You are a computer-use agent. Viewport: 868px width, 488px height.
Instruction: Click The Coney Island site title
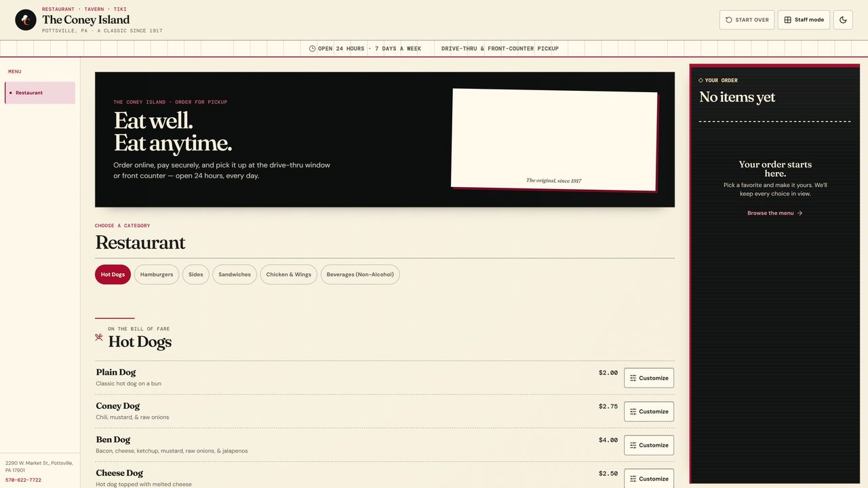click(x=85, y=20)
